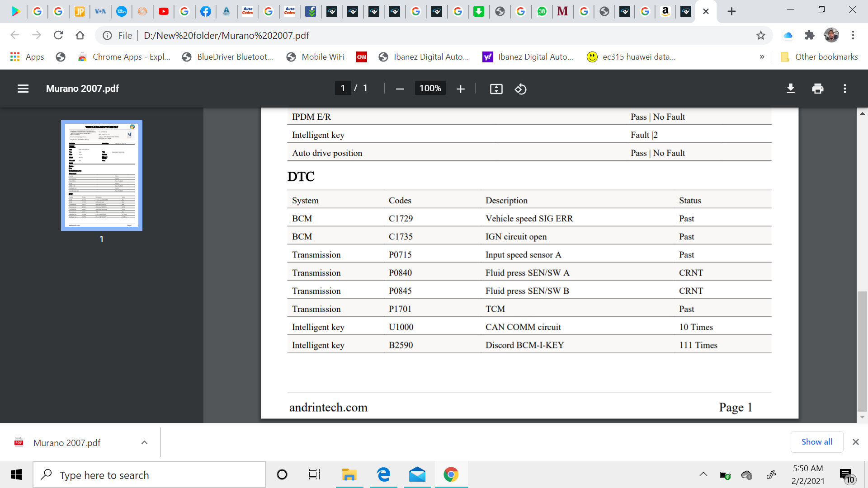This screenshot has height=488, width=868.
Task: Print the PDF document
Action: [817, 89]
